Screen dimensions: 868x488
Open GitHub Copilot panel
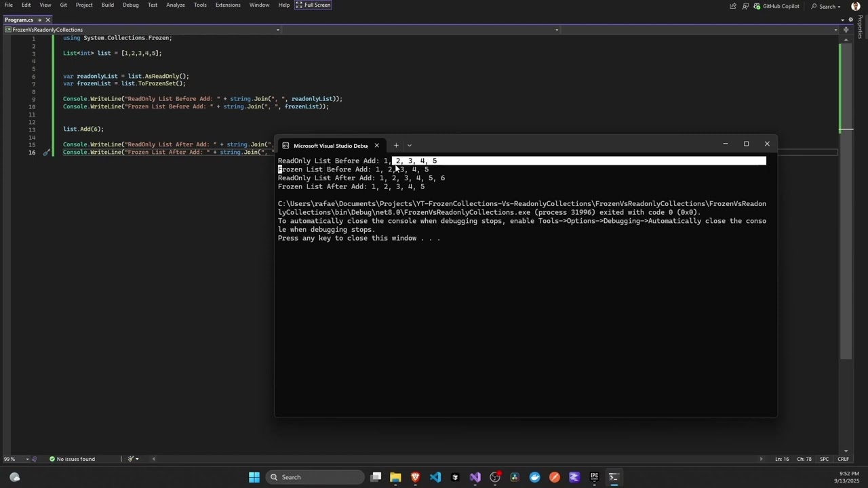tap(776, 6)
